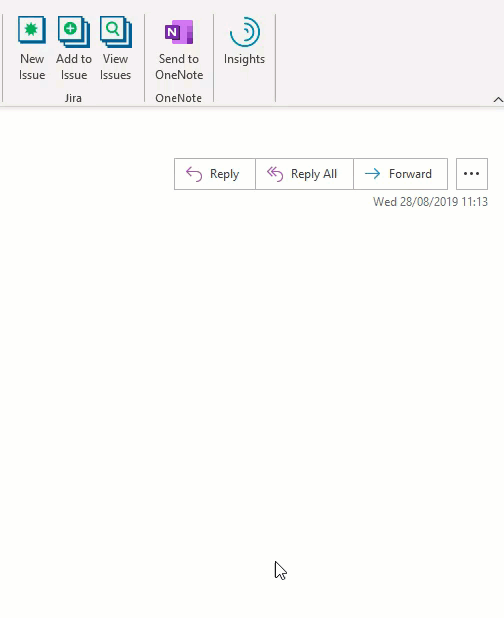Click the Reply All double-arrow icon

coord(275,174)
